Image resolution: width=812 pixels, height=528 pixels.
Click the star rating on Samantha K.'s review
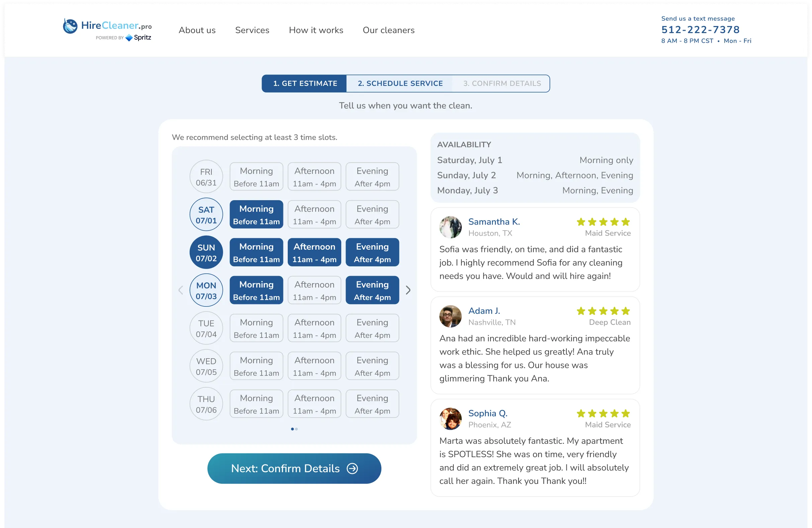(603, 222)
